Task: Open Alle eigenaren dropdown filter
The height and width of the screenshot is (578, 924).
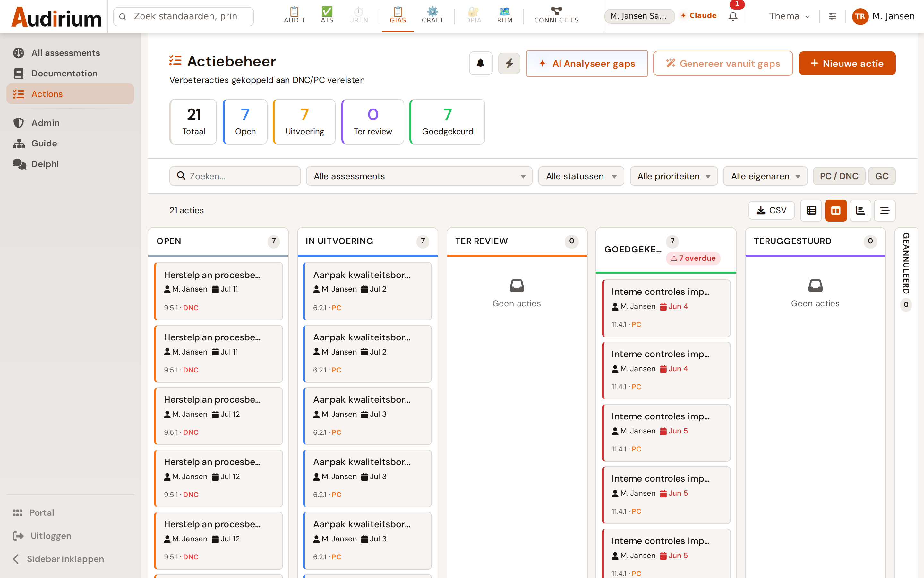Action: pos(765,176)
